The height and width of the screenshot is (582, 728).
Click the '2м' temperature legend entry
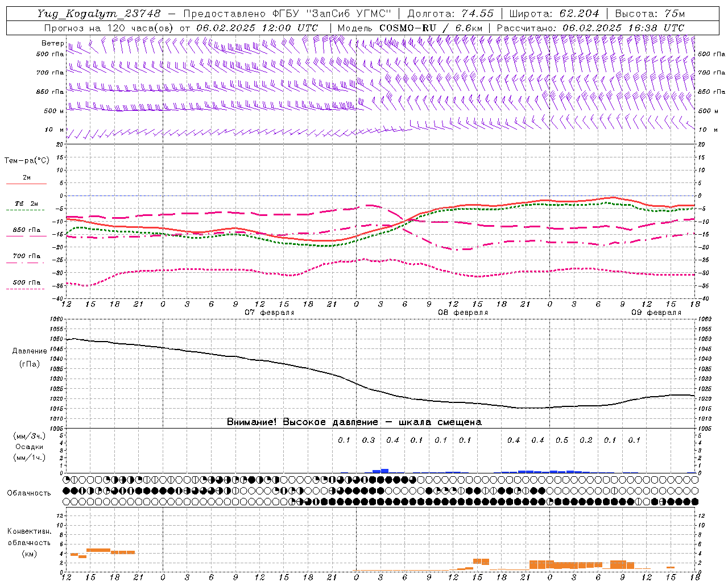point(27,177)
